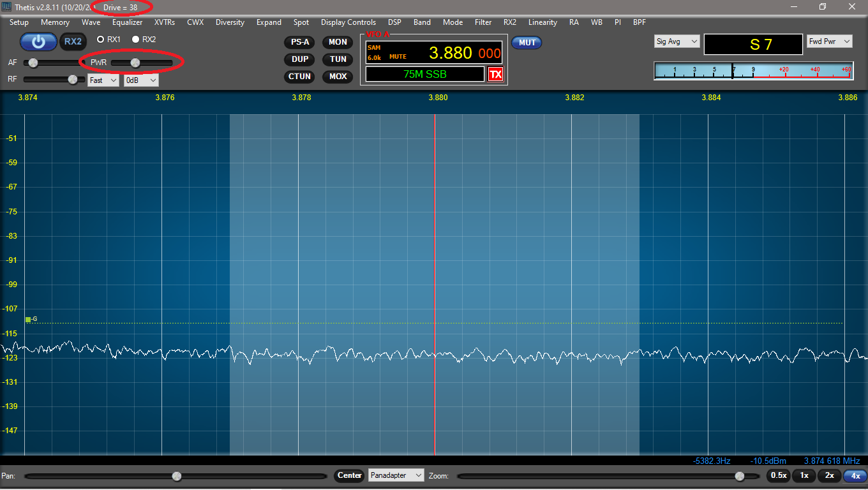Click the 3.874 618 MHz cursor readout
This screenshot has width=868, height=490.
(832, 461)
